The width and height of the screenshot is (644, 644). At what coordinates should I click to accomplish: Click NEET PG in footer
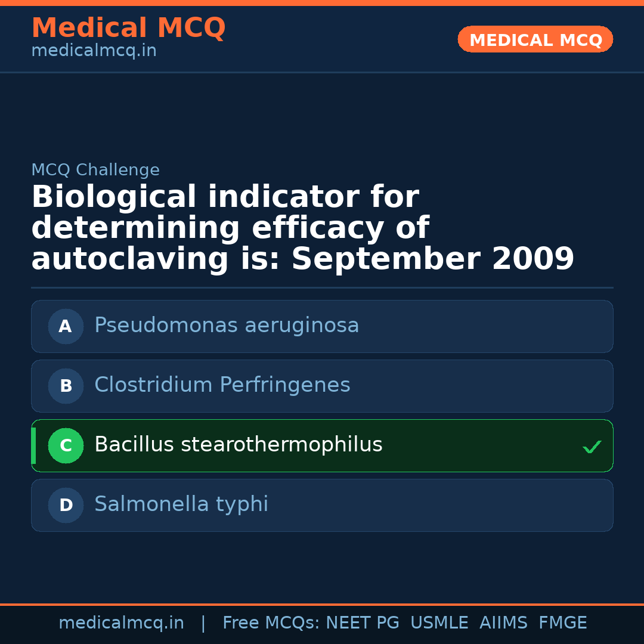363,623
